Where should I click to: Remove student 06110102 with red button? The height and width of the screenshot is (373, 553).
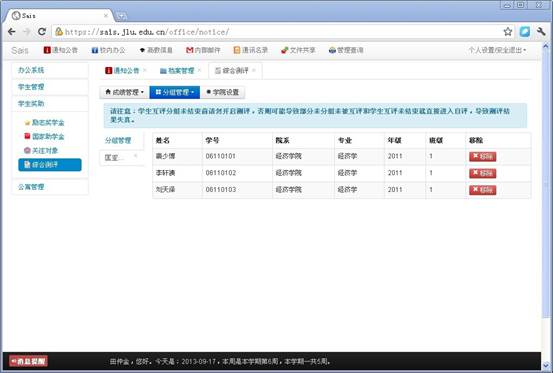482,173
